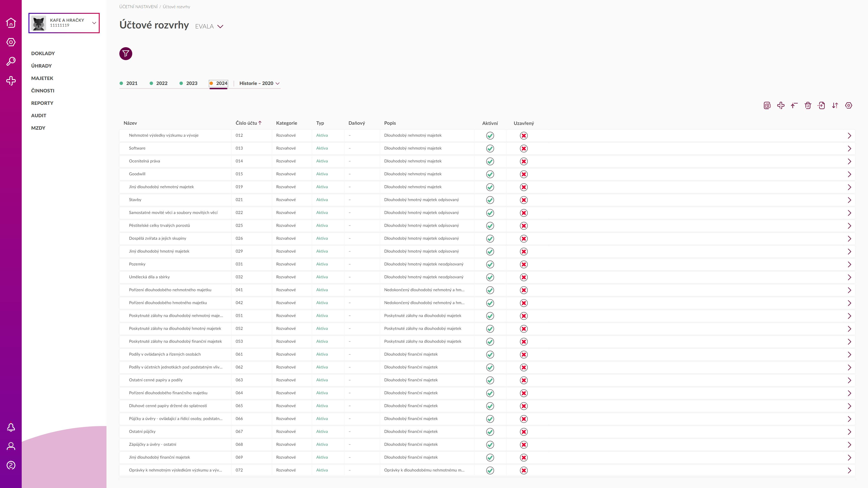
Task: Click Aktiva type in account 041 row
Action: pos(322,290)
